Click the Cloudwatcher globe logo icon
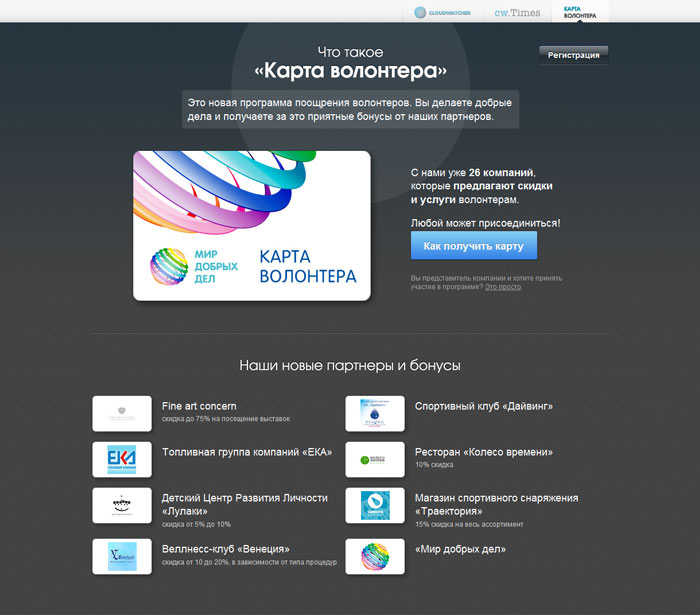Viewport: 700px width, 615px height. click(420, 12)
